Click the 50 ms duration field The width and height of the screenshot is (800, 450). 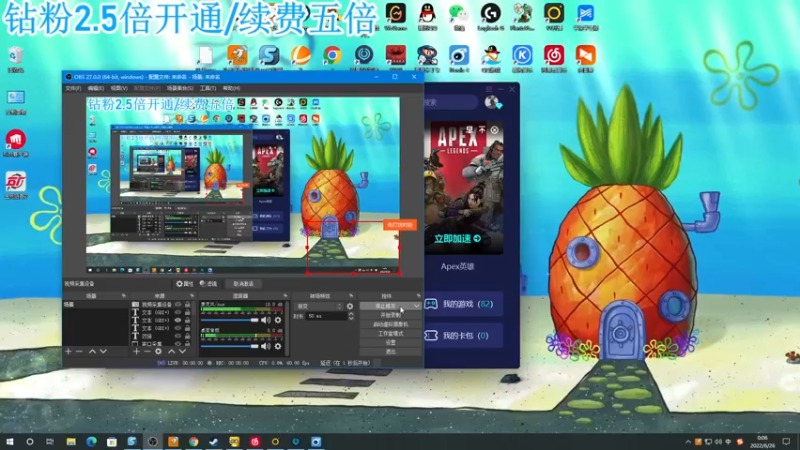[327, 316]
